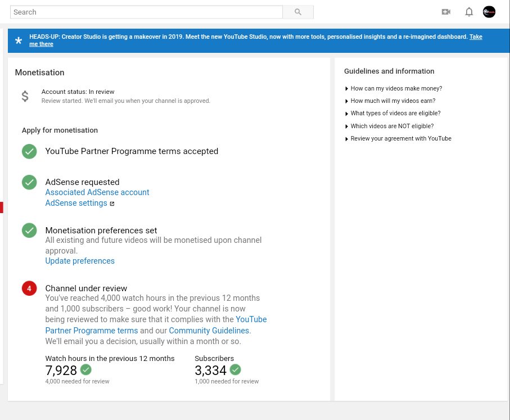The height and width of the screenshot is (420, 510).
Task: Click the red step 4 circle
Action: click(x=29, y=288)
